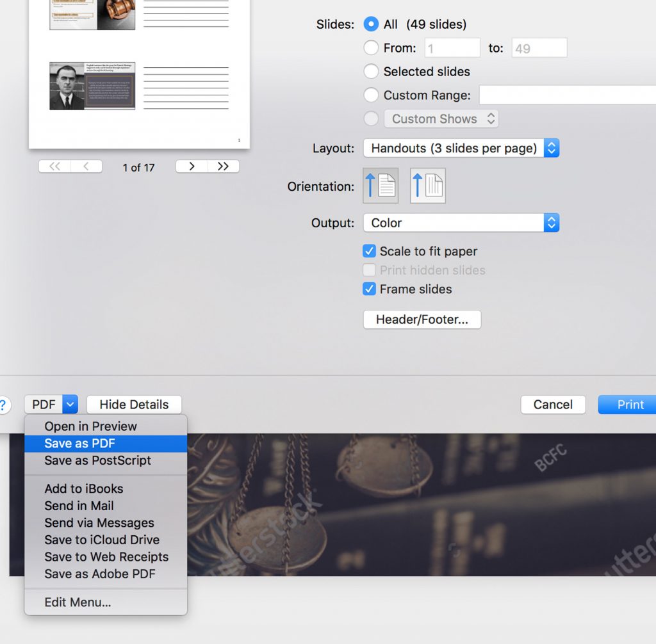Viewport: 656px width, 644px height.
Task: Uncheck Scale to fit paper
Action: [370, 251]
